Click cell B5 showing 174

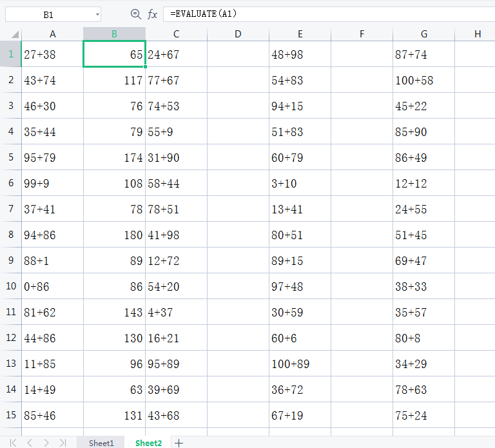point(114,157)
